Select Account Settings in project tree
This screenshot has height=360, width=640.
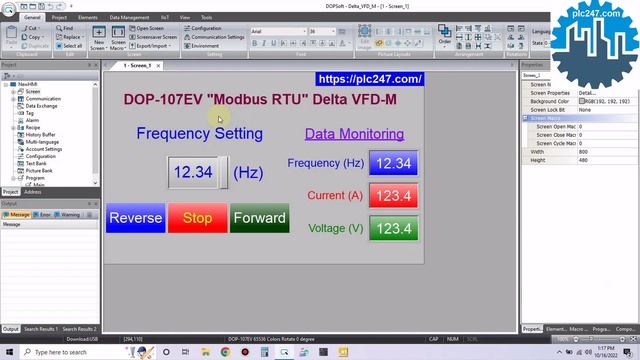click(x=44, y=149)
